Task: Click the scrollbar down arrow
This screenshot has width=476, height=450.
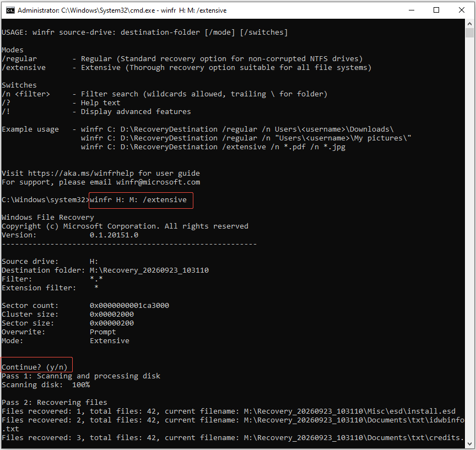Action: point(469,444)
